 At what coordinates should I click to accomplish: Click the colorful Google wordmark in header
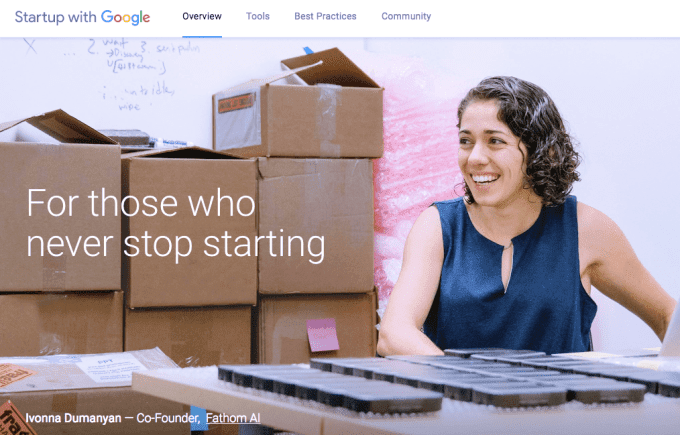[125, 17]
